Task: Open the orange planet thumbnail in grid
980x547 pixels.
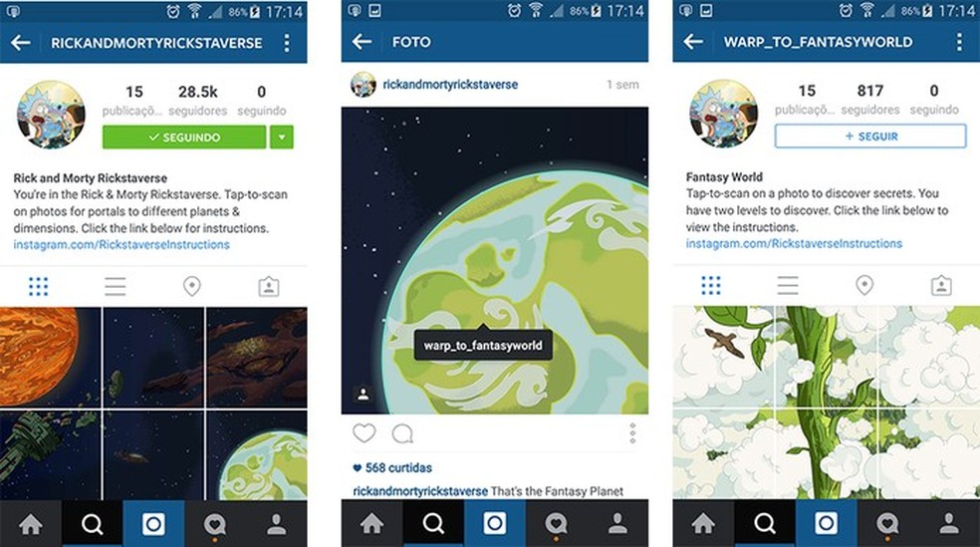Action: tap(51, 357)
